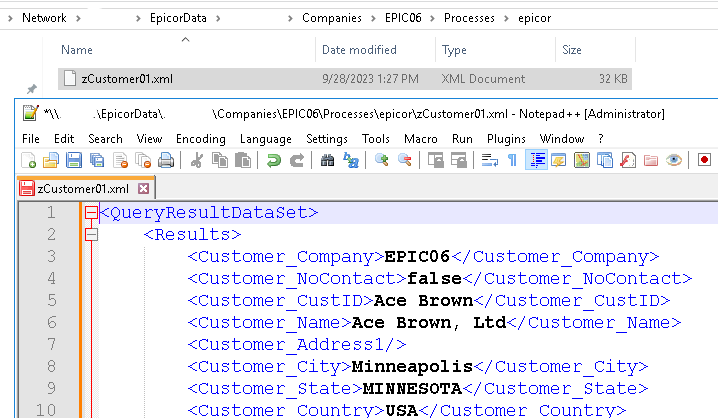718x418 pixels.
Task: Open the ? help menu
Action: (601, 139)
